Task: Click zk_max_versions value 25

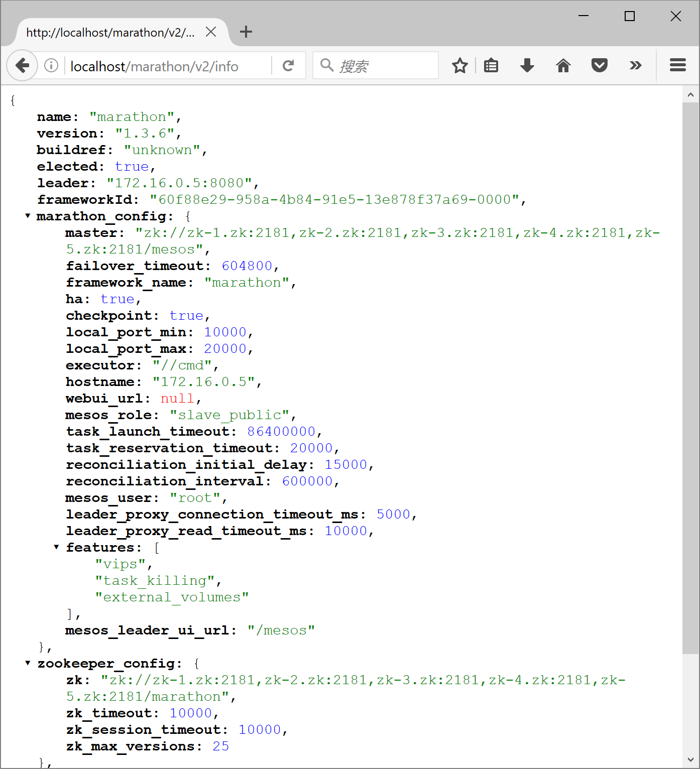Action: tap(221, 746)
